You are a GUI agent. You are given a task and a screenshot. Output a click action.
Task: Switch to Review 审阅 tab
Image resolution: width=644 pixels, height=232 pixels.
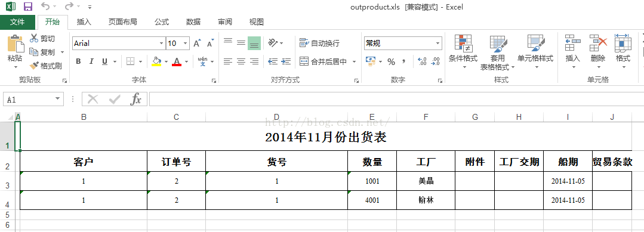(x=224, y=22)
